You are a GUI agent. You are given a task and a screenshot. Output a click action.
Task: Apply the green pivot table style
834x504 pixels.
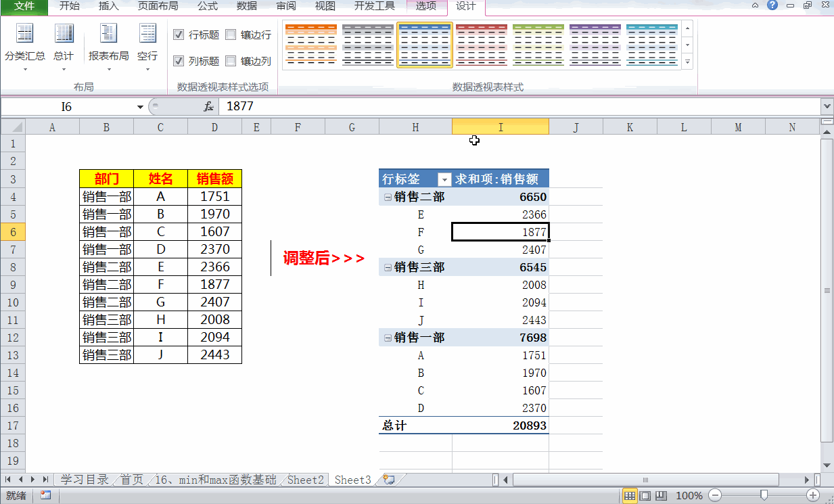coord(538,45)
